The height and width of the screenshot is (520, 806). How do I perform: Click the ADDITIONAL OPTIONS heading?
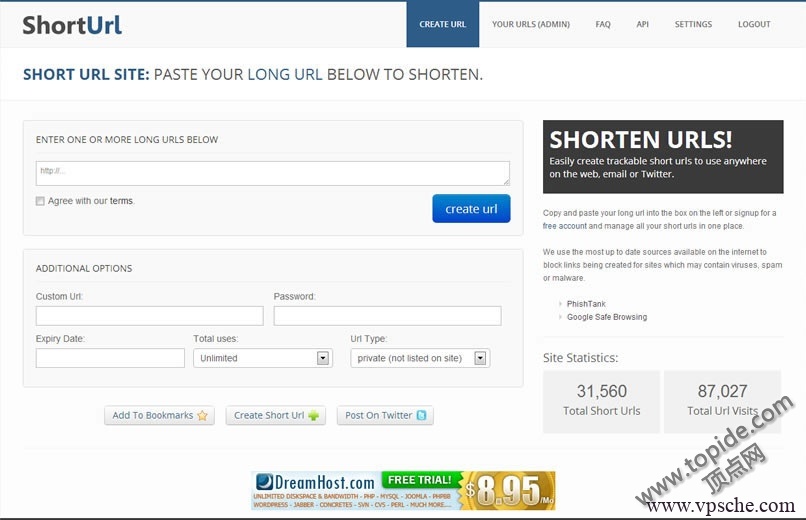coord(84,268)
